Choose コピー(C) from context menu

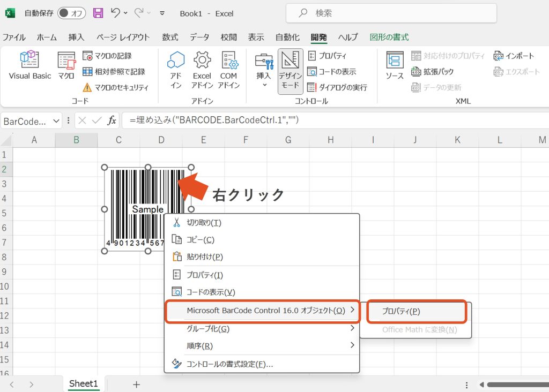coord(262,240)
